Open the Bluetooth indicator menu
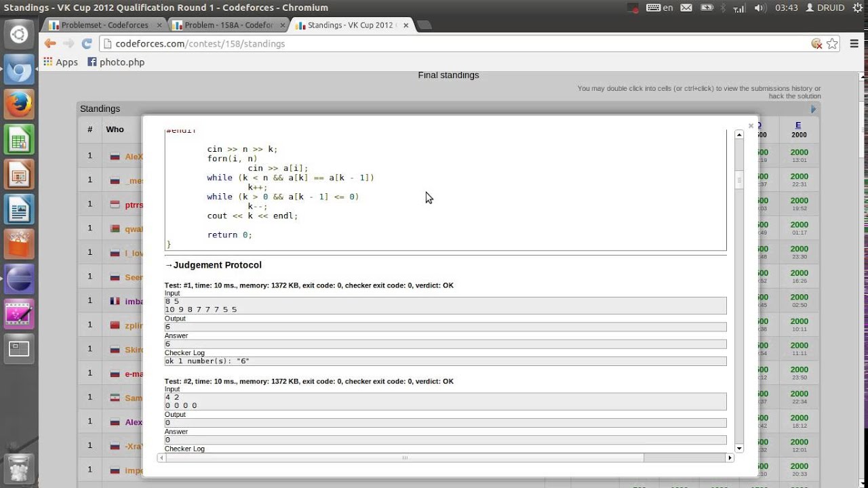 point(723,7)
